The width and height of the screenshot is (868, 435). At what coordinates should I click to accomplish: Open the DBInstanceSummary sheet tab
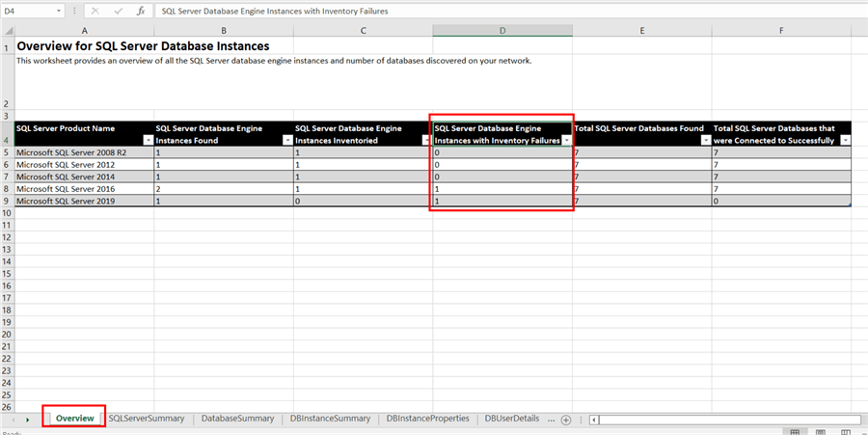coord(330,419)
